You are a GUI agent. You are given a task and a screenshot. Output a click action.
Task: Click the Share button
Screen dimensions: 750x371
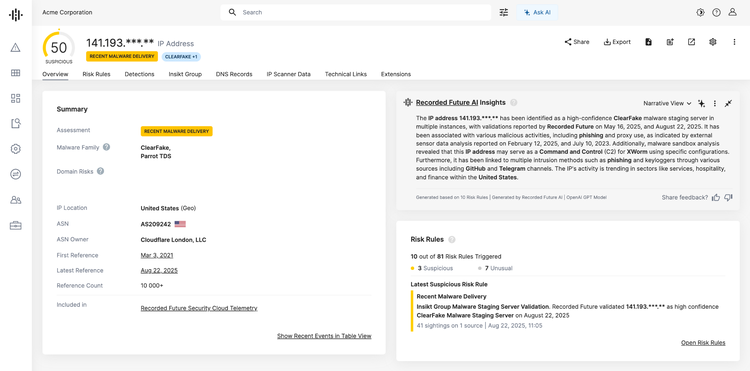coord(577,42)
